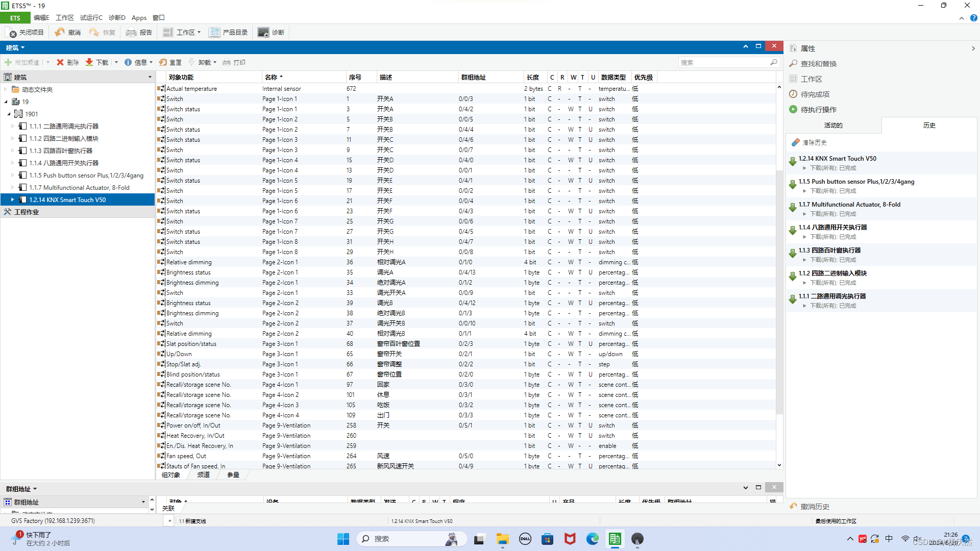Screen dimensions: 980x551
Task: Click the Diagnostics toolbar icon
Action: pyautogui.click(x=263, y=32)
